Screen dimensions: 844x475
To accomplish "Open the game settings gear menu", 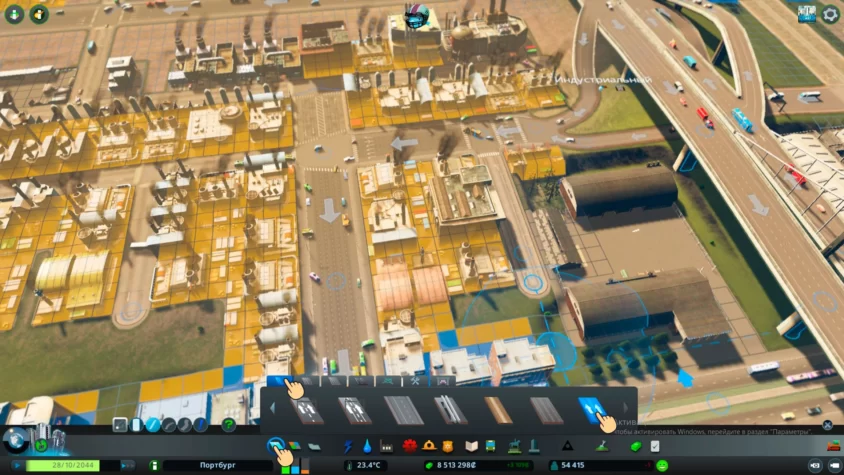I will (x=830, y=15).
